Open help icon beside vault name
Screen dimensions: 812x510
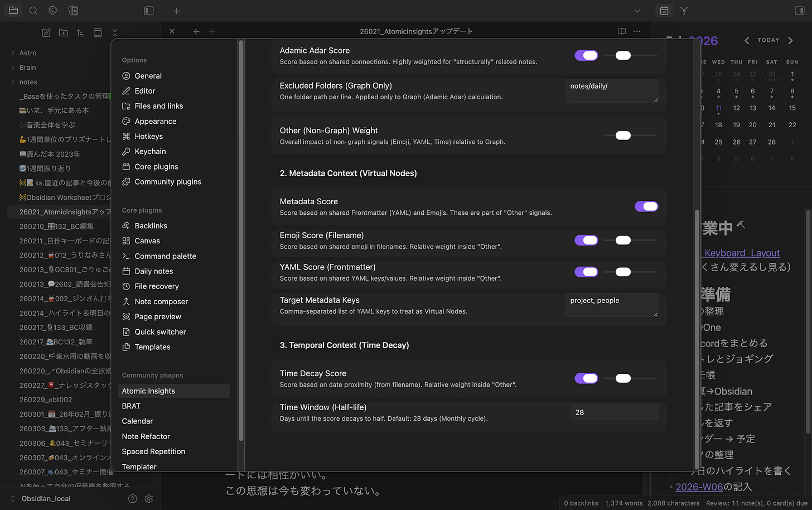pyautogui.click(x=133, y=499)
